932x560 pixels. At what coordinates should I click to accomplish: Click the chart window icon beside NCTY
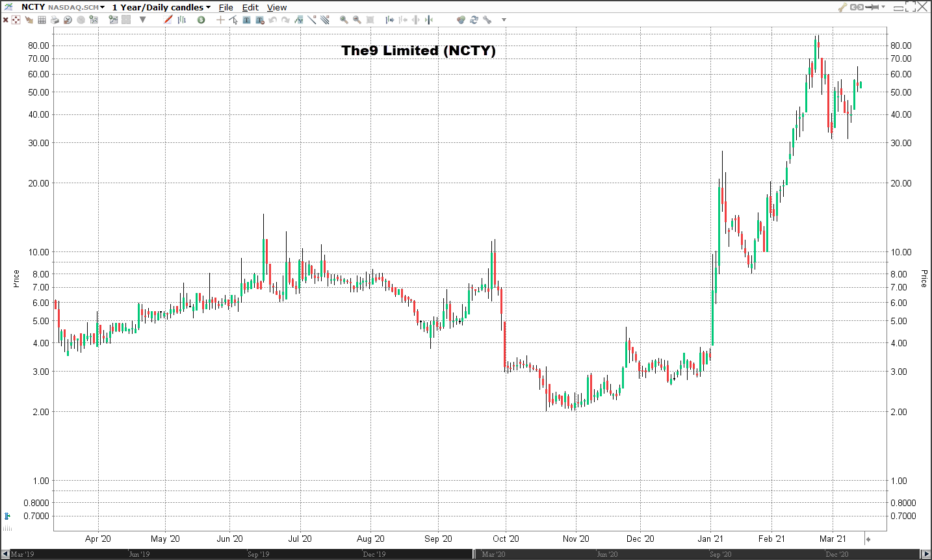click(8, 6)
